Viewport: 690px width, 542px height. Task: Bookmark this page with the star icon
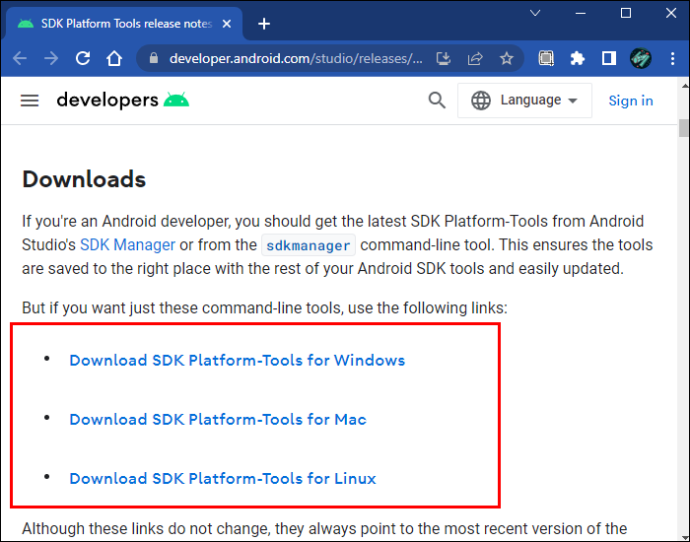pos(506,58)
